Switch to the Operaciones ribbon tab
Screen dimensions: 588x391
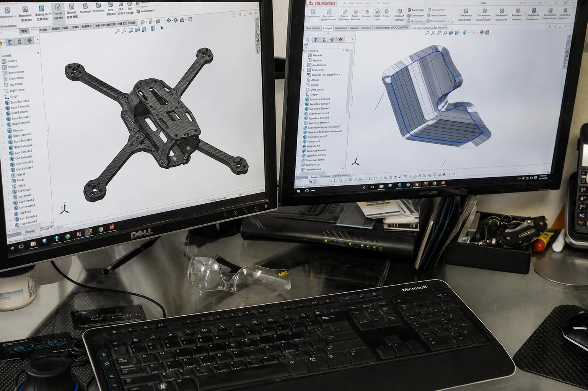[x=313, y=28]
